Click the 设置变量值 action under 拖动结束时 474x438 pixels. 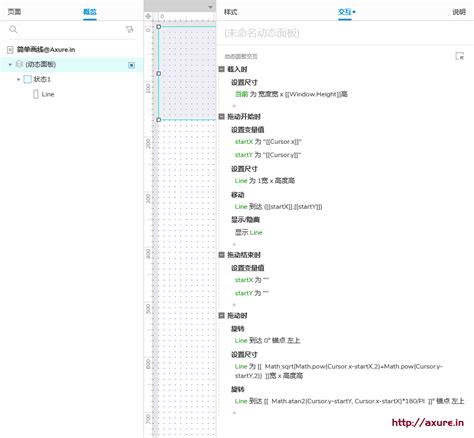click(248, 268)
